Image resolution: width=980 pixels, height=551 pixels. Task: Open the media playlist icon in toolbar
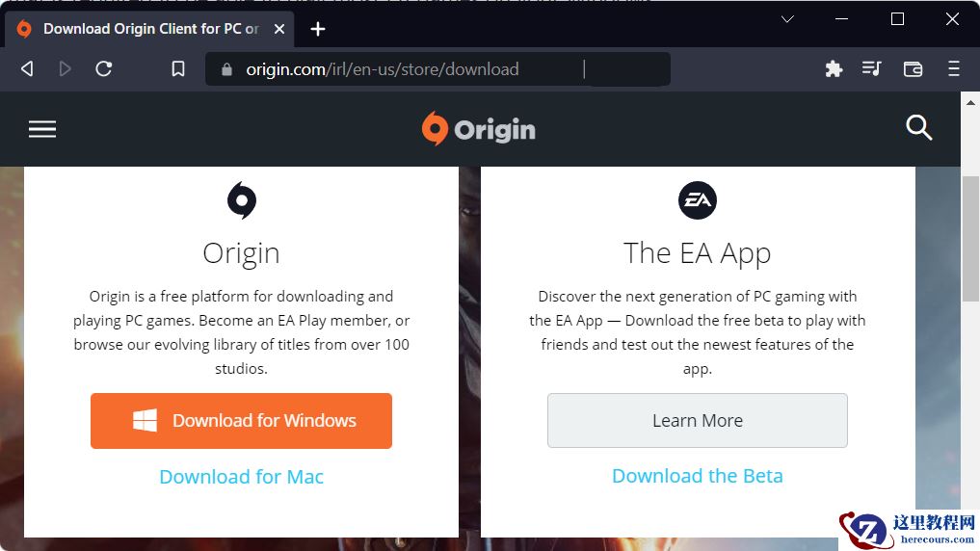(x=872, y=68)
